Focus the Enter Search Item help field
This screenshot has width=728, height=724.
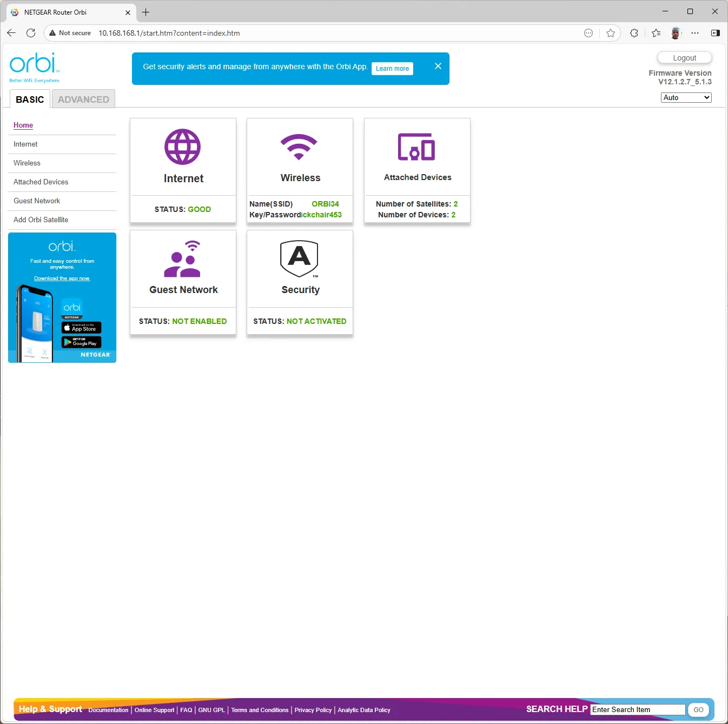(x=638, y=709)
